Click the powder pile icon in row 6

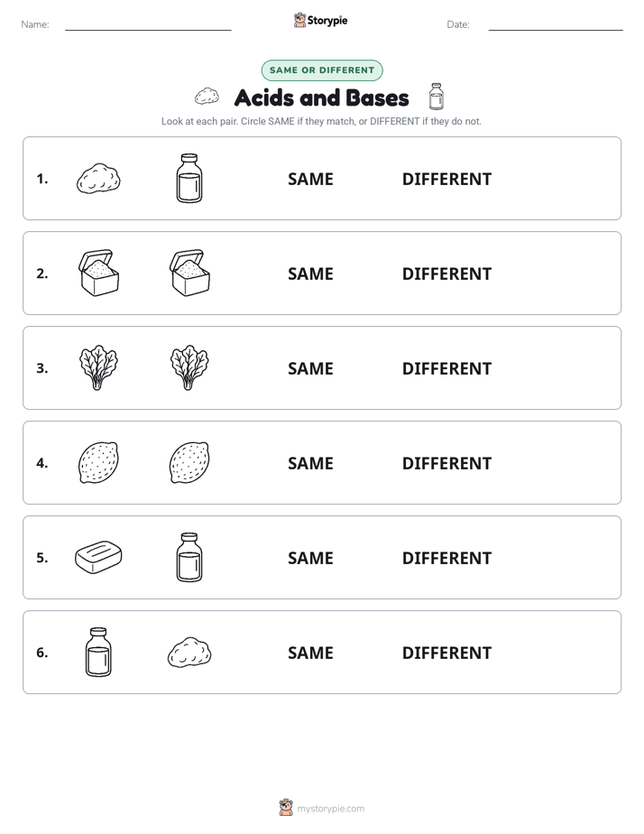pos(189,652)
